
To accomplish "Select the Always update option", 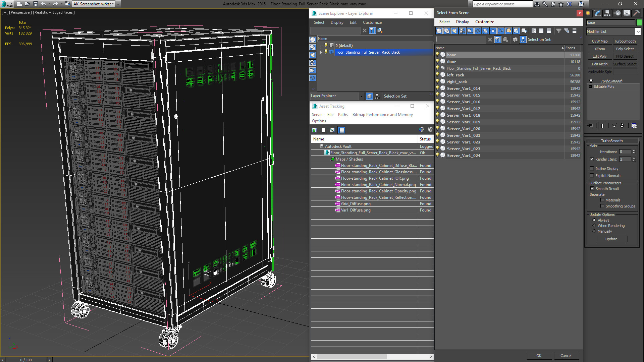I will point(594,220).
